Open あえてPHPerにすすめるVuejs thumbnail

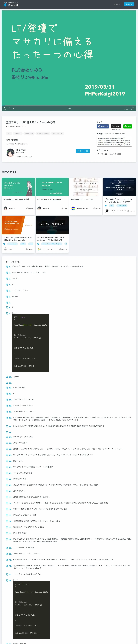tap(52, 187)
